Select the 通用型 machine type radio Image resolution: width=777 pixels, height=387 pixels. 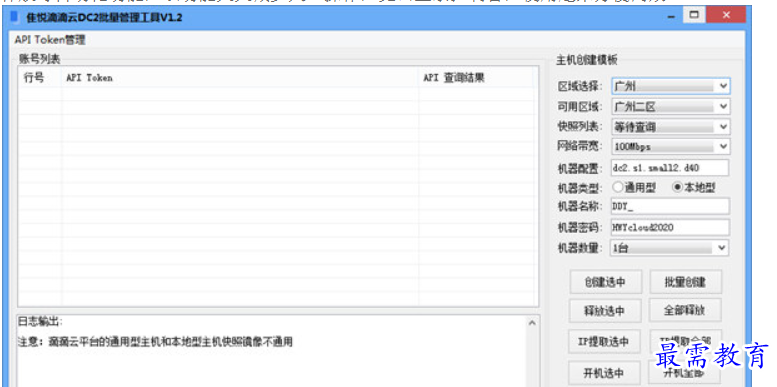coord(634,187)
